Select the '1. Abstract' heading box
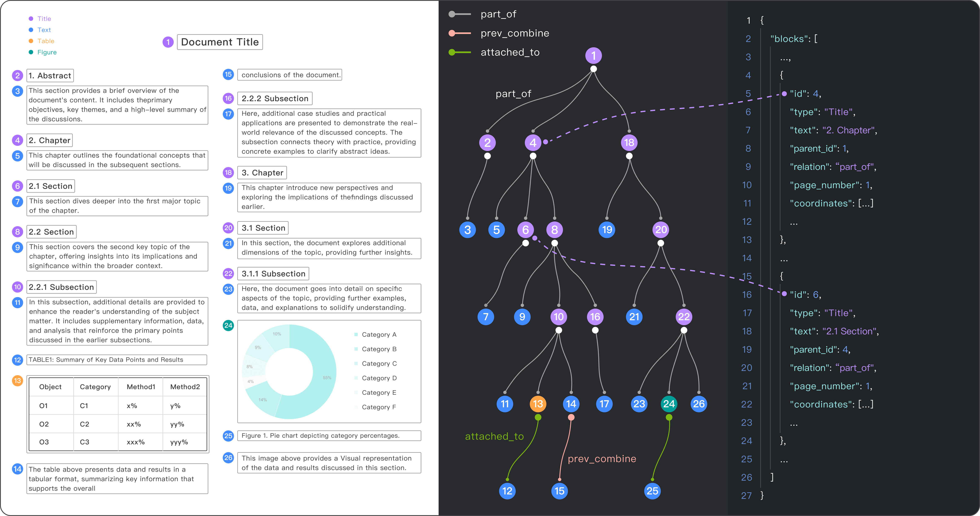This screenshot has height=516, width=980. [x=50, y=75]
